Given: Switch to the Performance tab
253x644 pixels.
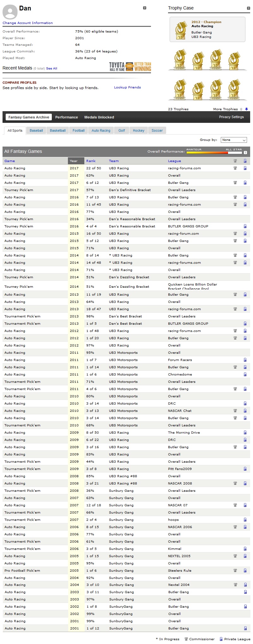Looking at the screenshot, I should [66, 117].
